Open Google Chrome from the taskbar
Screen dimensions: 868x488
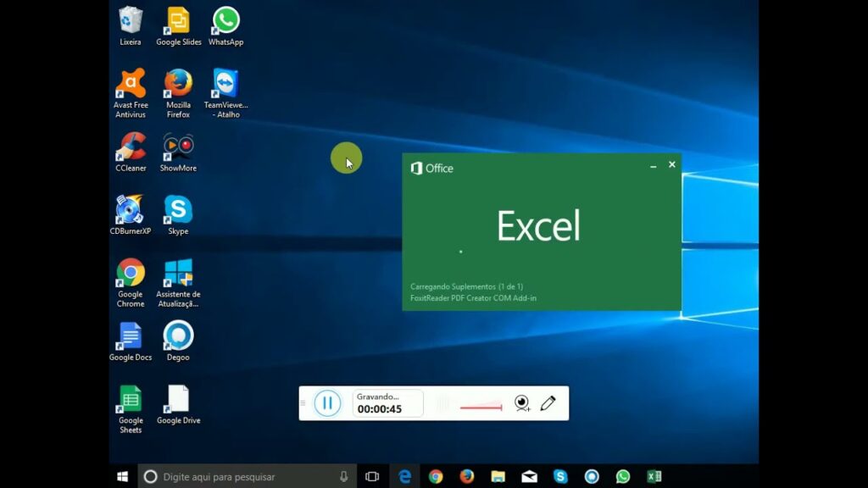coord(436,476)
